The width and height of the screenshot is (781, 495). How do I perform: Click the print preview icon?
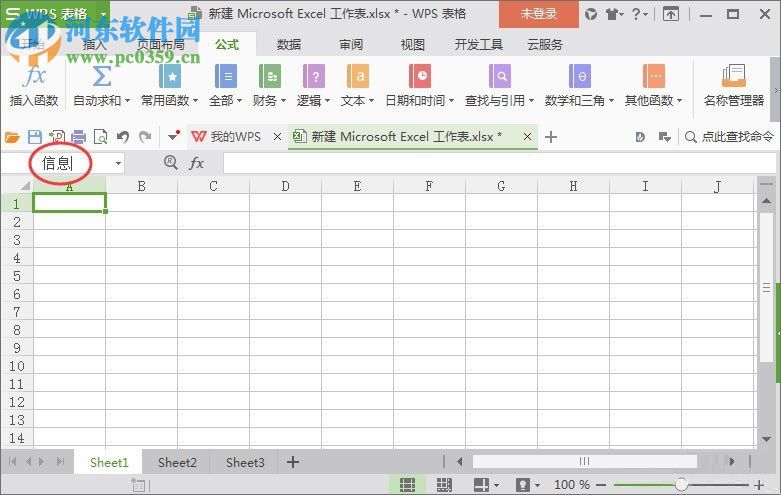101,136
